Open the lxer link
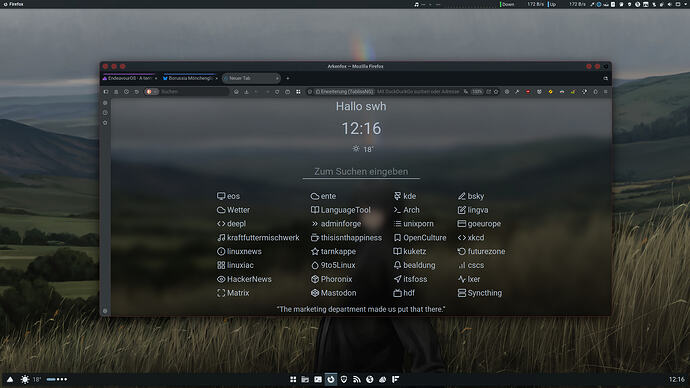 coord(469,279)
